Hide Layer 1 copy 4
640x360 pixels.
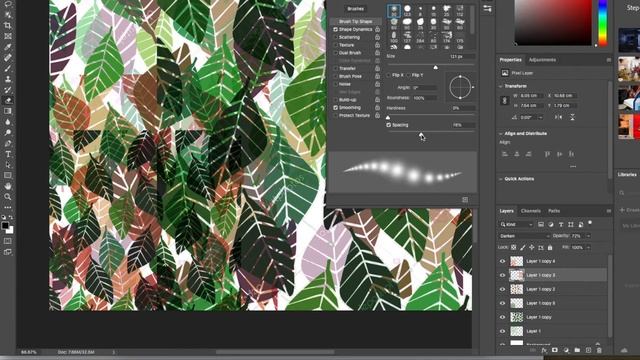pyautogui.click(x=502, y=261)
